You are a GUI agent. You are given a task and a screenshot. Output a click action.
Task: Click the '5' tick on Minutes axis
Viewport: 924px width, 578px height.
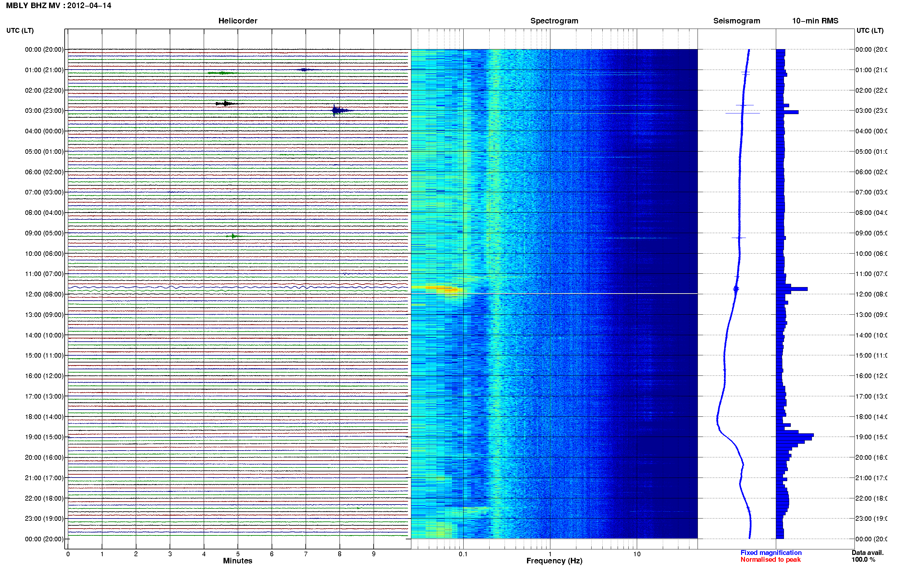[x=237, y=554]
